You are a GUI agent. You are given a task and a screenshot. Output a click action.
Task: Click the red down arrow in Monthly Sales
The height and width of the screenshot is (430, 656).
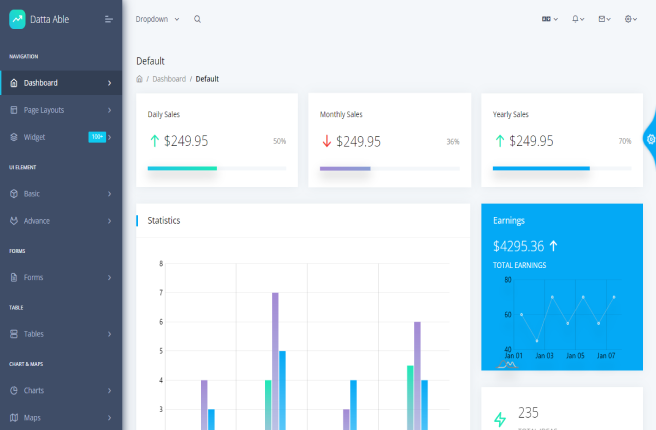(327, 141)
